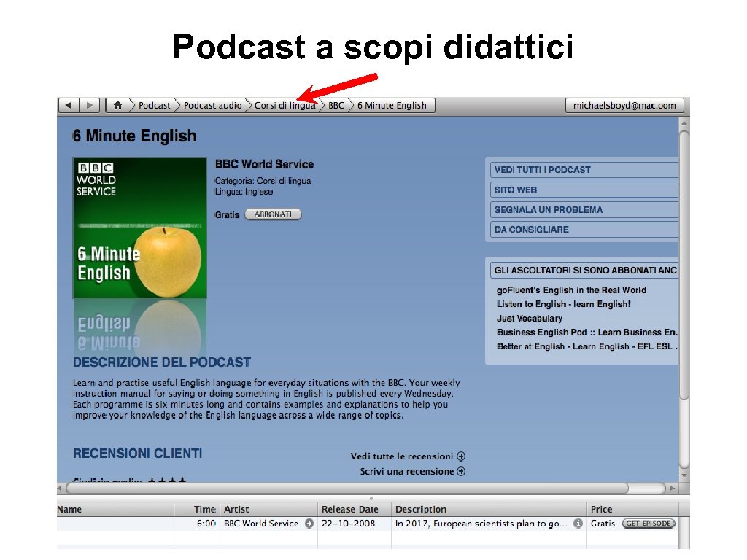Viewport: 747px width, 560px height.
Task: Click the GET EPISODE button
Action: pyautogui.click(x=648, y=524)
